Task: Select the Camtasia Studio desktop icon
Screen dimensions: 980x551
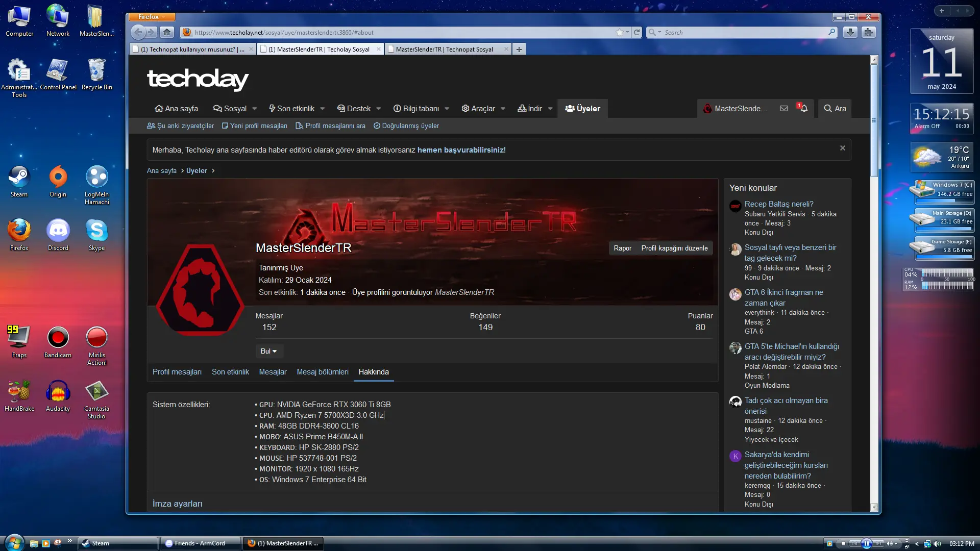Action: click(96, 399)
